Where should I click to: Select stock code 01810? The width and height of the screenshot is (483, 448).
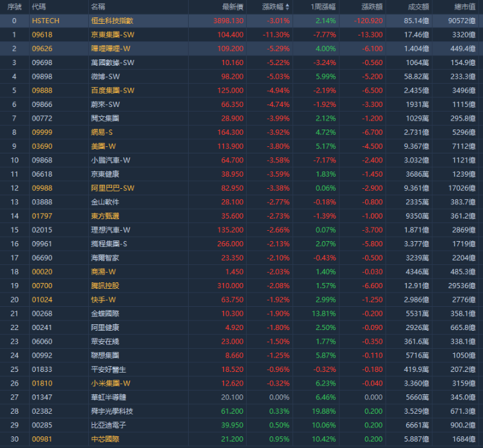pos(43,384)
